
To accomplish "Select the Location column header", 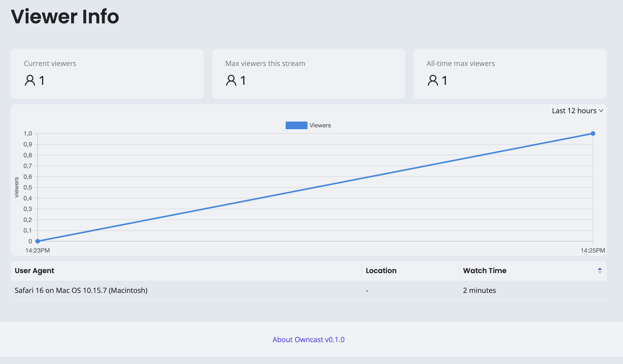I will (381, 271).
